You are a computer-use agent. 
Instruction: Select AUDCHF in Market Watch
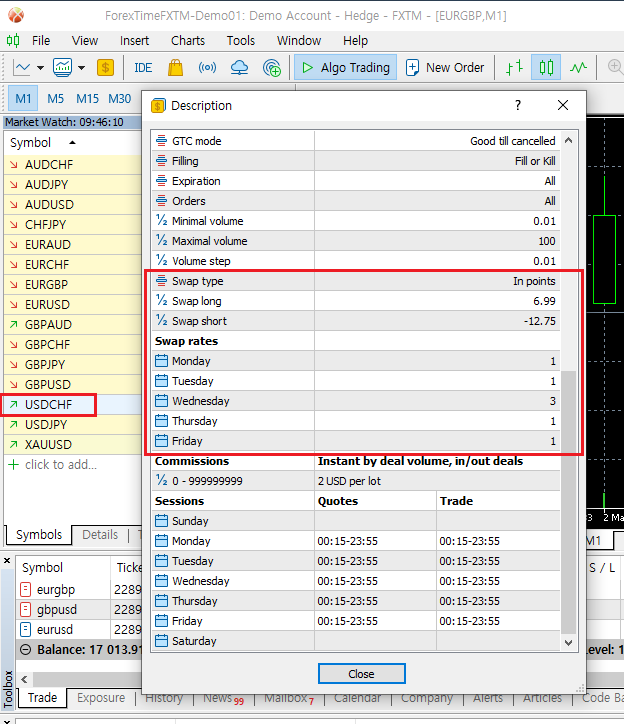pyautogui.click(x=49, y=165)
